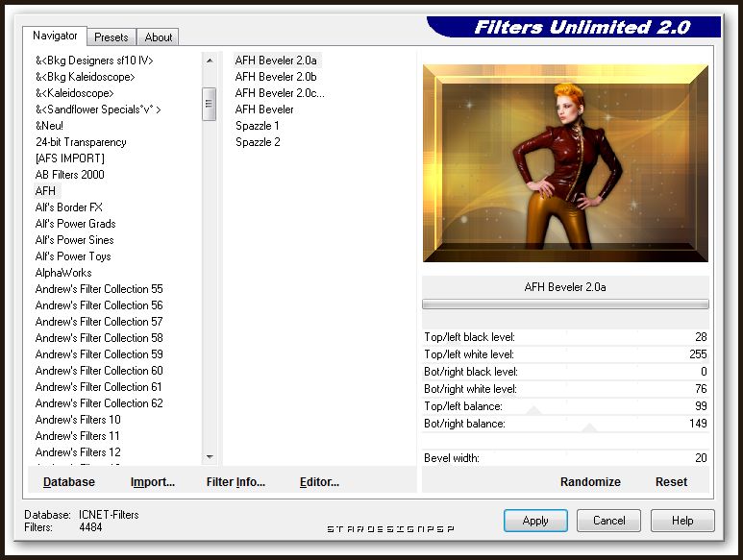Adjust the Bevel width slider
This screenshot has height=560, width=743.
click(565, 458)
